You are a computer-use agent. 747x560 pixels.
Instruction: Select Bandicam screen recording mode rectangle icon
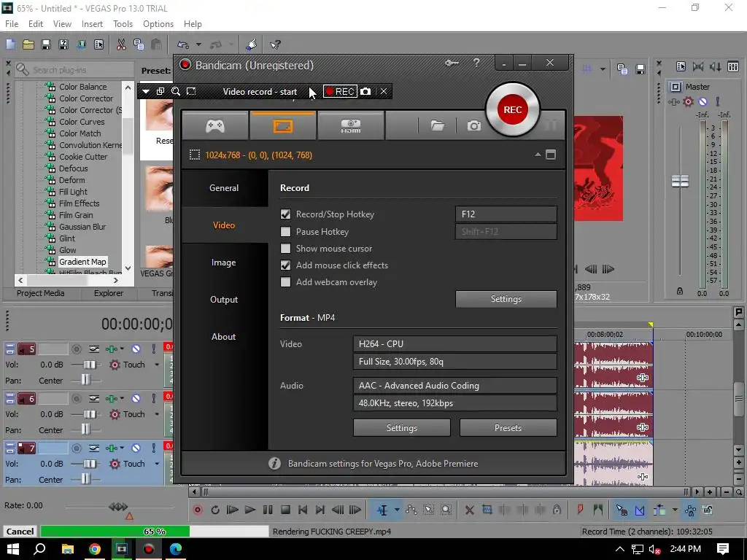[x=283, y=125]
